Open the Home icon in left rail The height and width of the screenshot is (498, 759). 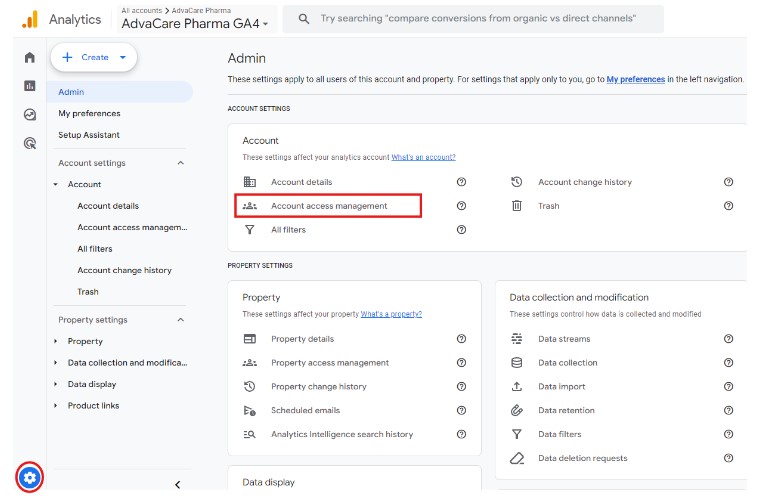click(30, 58)
